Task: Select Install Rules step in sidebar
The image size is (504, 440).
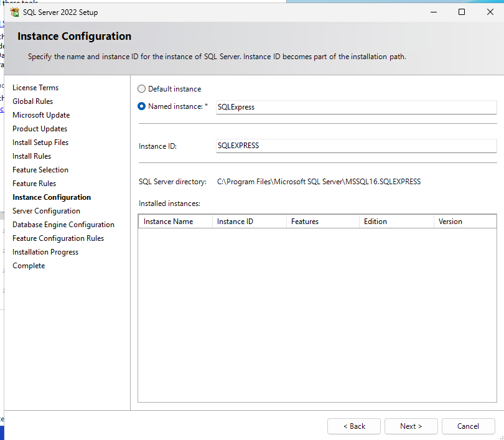Action: point(32,156)
